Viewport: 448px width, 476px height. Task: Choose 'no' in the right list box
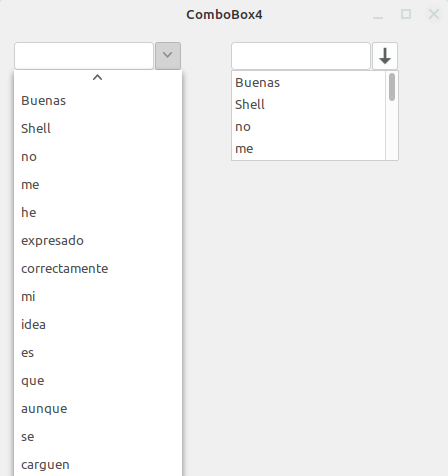click(309, 127)
